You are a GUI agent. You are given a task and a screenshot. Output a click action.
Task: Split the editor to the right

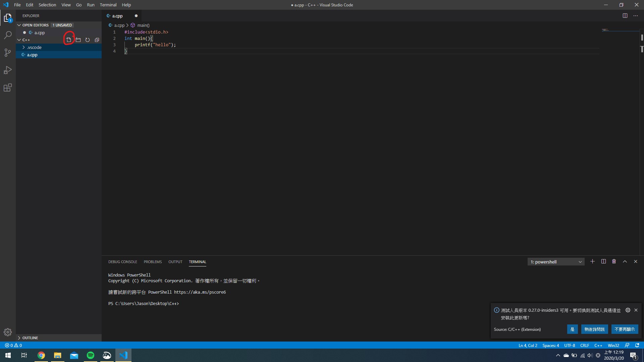(625, 16)
